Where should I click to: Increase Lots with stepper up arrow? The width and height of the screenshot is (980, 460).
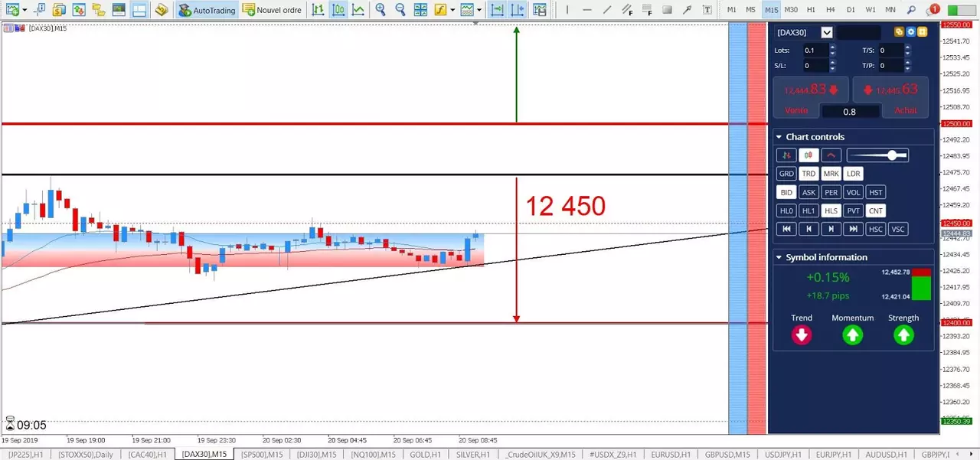832,47
